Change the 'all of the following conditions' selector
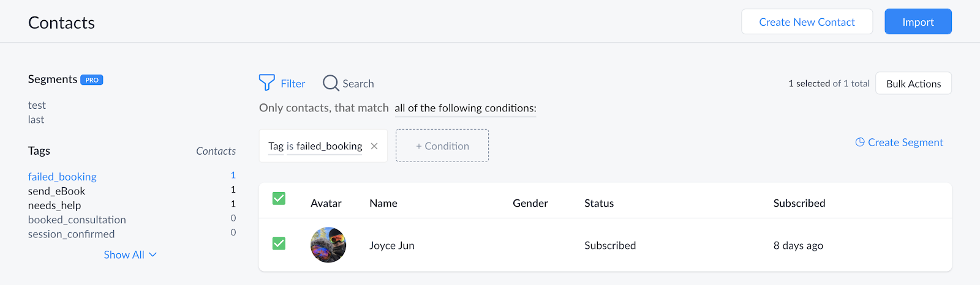The width and height of the screenshot is (980, 285). pyautogui.click(x=466, y=108)
